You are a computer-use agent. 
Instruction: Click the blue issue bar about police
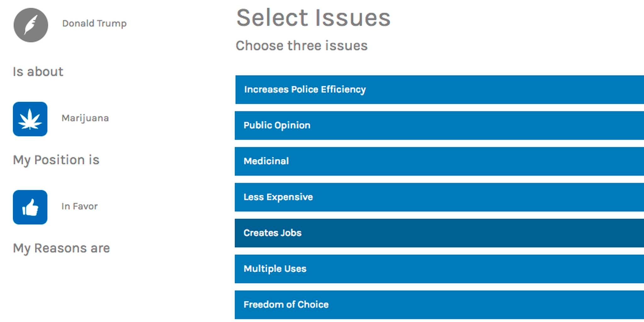pyautogui.click(x=439, y=90)
